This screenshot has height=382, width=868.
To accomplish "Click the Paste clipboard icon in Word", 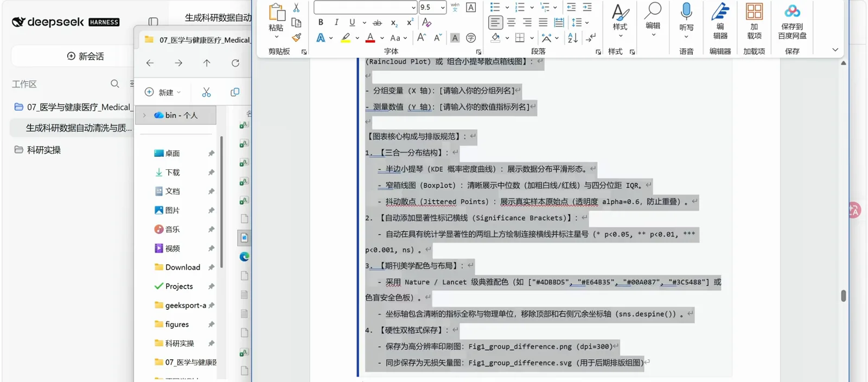I will pyautogui.click(x=276, y=13).
